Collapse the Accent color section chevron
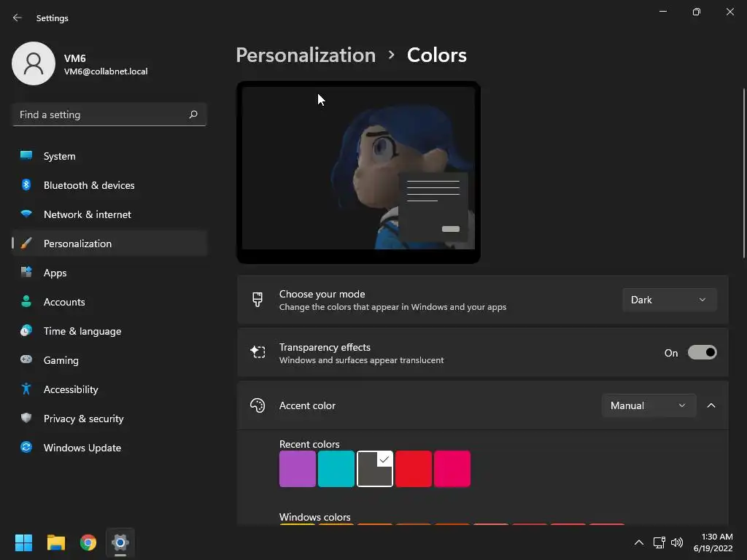This screenshot has height=560, width=747. click(711, 405)
